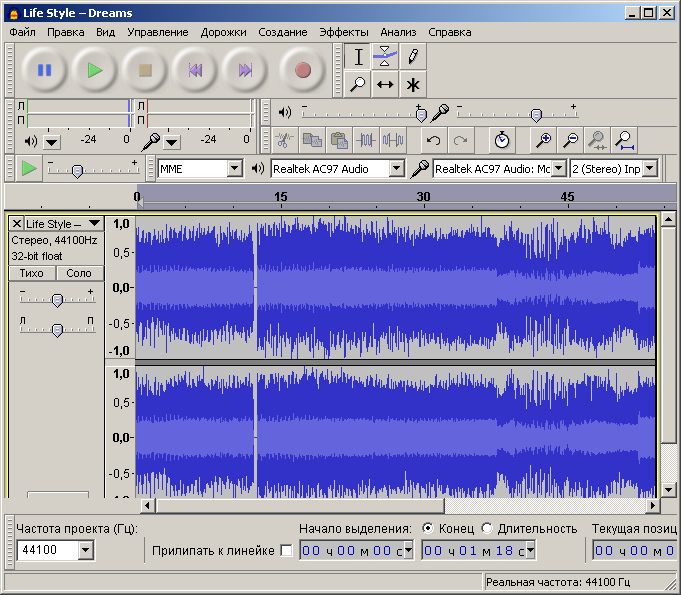Select the Zoom magnifier tool
This screenshot has width=681, height=595.
(358, 84)
